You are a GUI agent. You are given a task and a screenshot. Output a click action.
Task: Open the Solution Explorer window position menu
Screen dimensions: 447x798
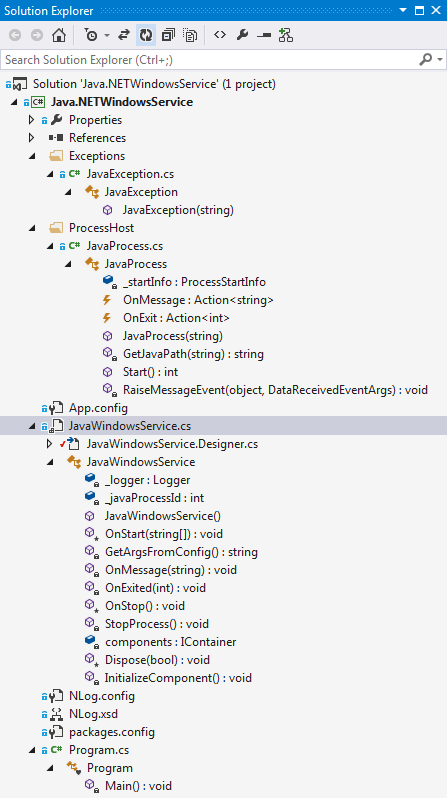tap(403, 10)
